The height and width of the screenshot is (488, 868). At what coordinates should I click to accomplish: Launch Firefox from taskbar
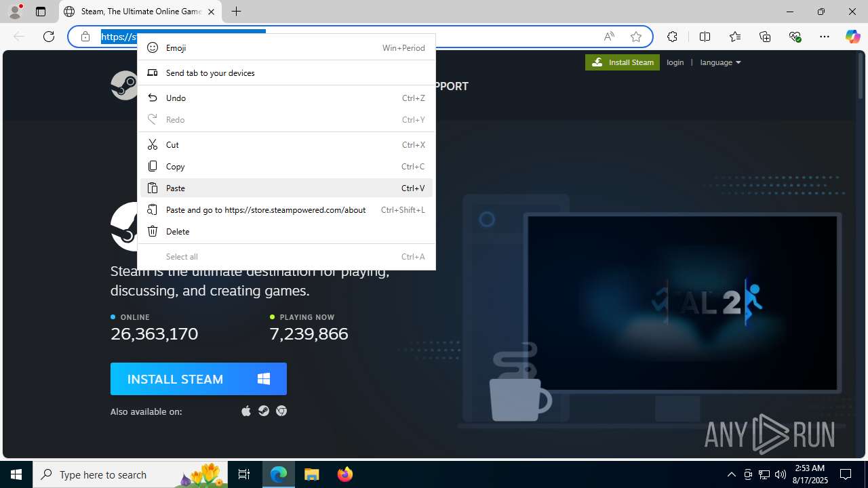[345, 474]
